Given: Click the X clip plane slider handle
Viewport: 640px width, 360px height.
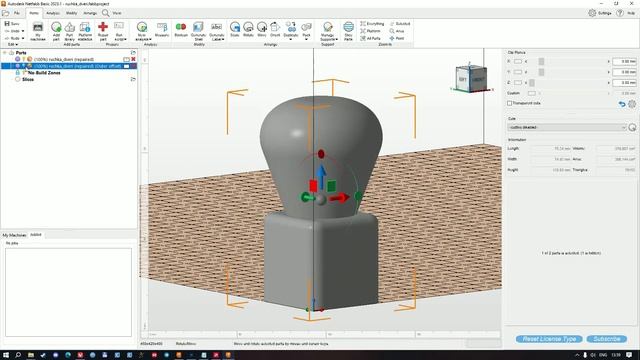Looking at the screenshot, I should (541, 61).
